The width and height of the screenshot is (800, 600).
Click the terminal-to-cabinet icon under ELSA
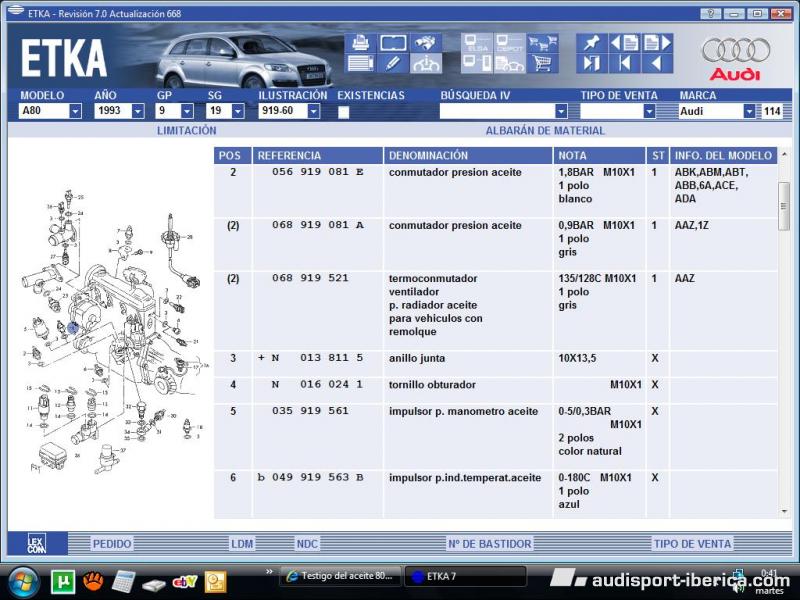pos(477,63)
